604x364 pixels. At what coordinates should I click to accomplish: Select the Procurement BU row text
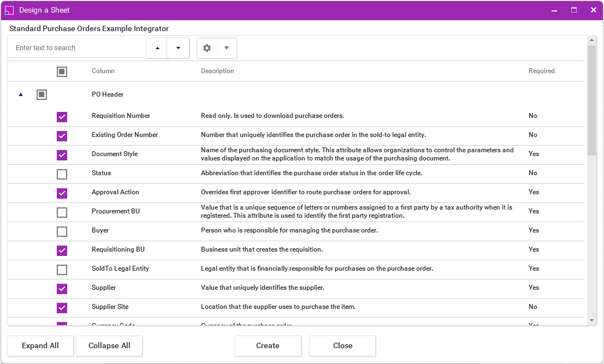pyautogui.click(x=116, y=211)
